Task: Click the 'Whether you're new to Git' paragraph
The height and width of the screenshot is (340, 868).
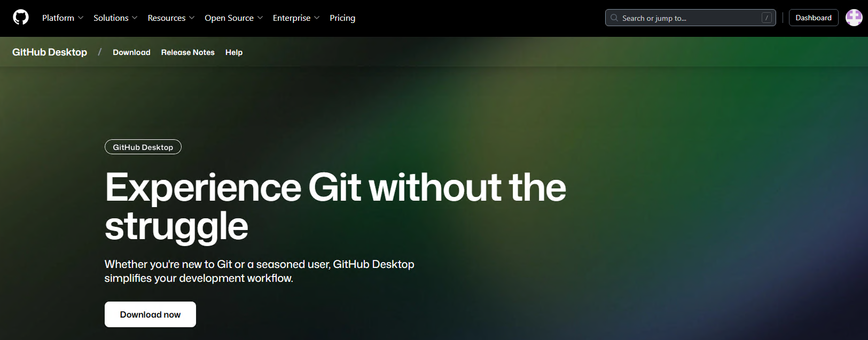Action: pyautogui.click(x=260, y=271)
